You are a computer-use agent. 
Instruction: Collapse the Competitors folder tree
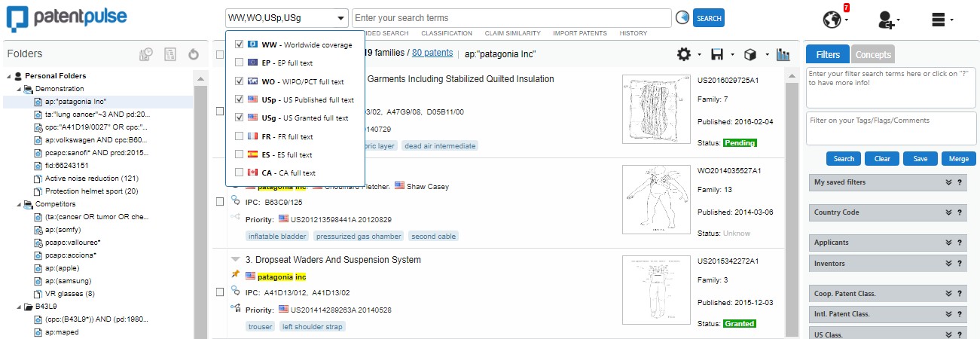(x=18, y=204)
